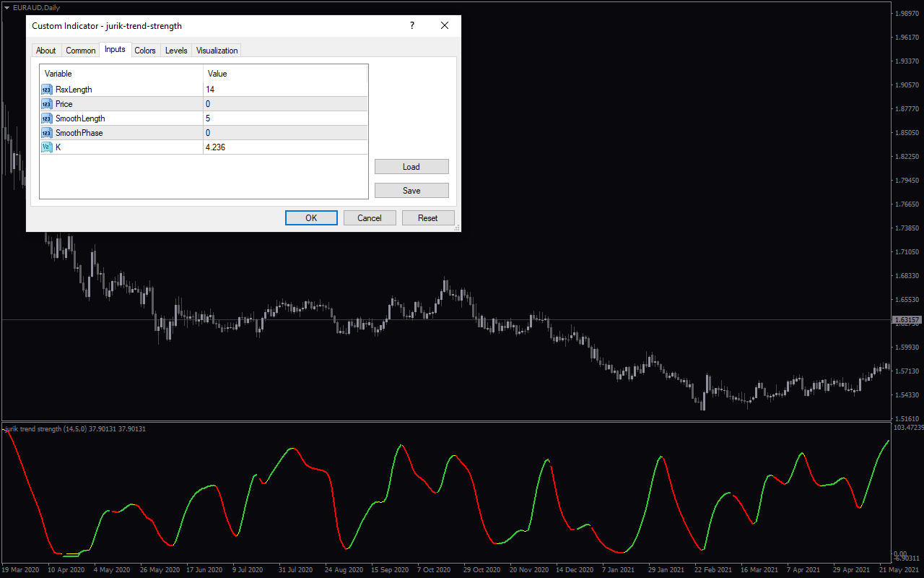Click the jurik trend strength indicator label

[75, 428]
